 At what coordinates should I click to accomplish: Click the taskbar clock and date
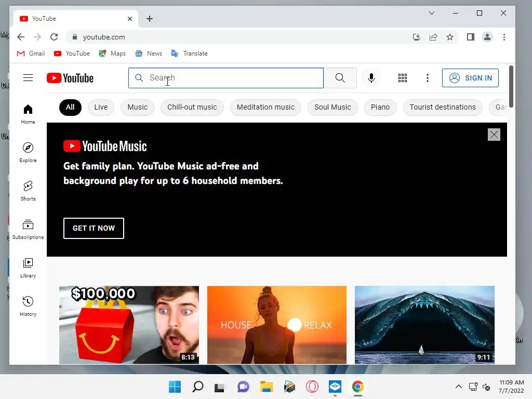[511, 387]
